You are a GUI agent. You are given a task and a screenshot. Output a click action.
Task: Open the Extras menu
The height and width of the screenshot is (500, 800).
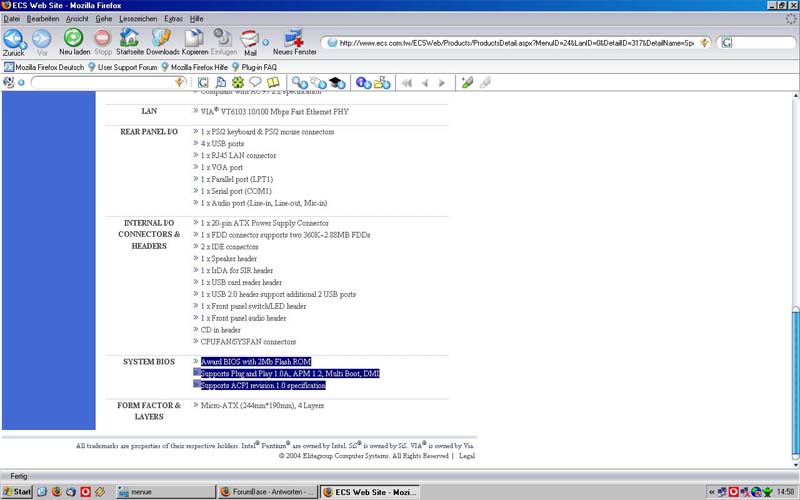[x=173, y=19]
